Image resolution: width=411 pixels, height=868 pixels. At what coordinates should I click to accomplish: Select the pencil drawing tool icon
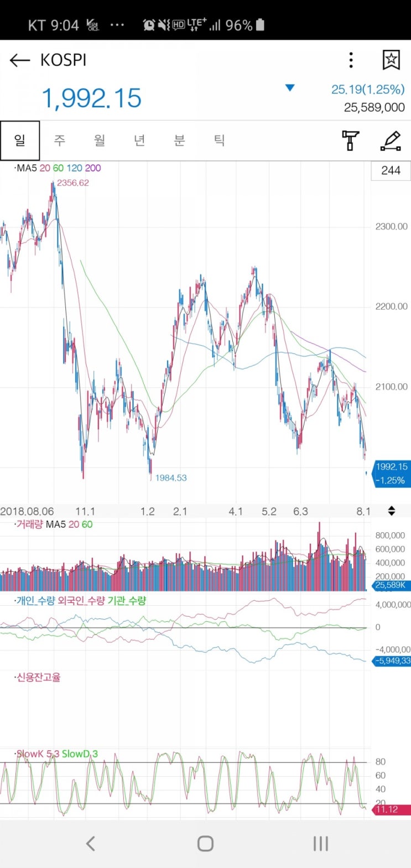(391, 141)
